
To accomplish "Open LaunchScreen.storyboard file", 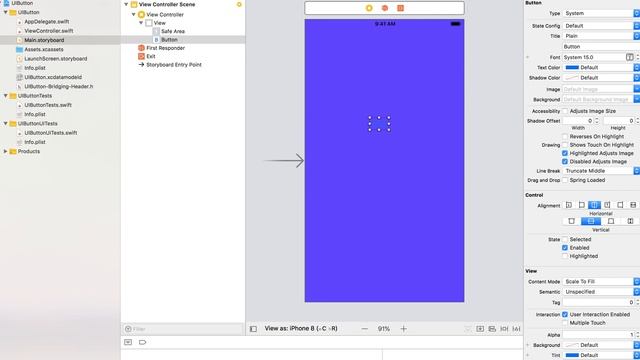I will tap(56, 59).
